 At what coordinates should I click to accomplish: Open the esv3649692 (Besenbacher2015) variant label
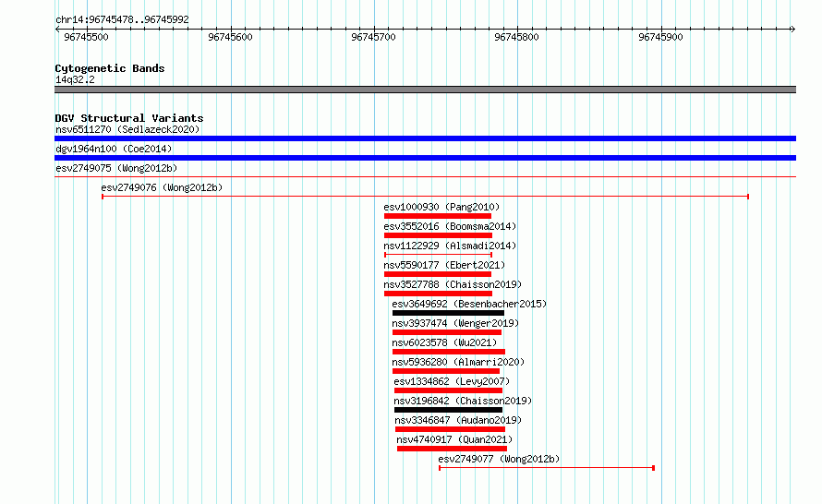(469, 304)
